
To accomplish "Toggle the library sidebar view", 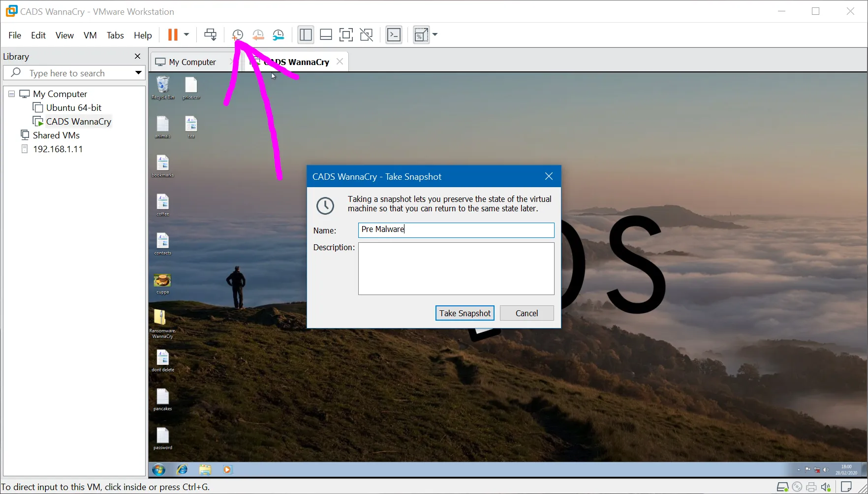I will (306, 35).
